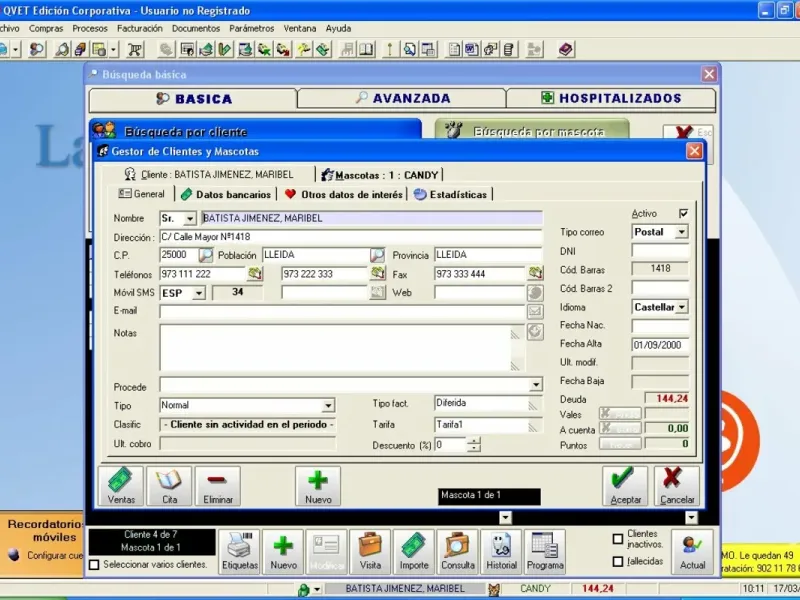Open the Idioma Castellano dropdown
The width and height of the screenshot is (800, 600).
681,307
